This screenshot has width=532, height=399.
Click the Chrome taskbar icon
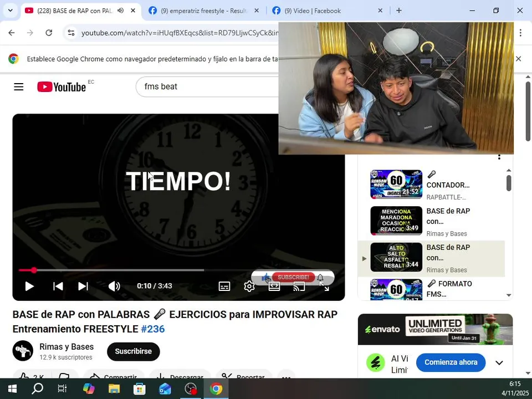pos(216,388)
